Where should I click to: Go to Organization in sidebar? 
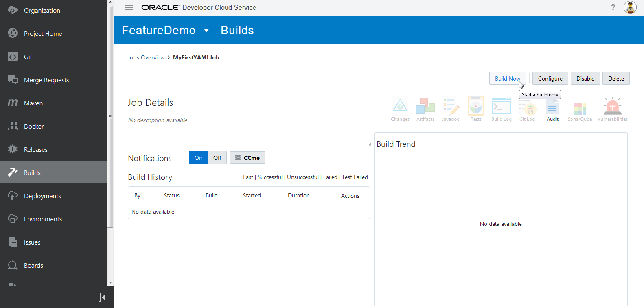(42, 10)
